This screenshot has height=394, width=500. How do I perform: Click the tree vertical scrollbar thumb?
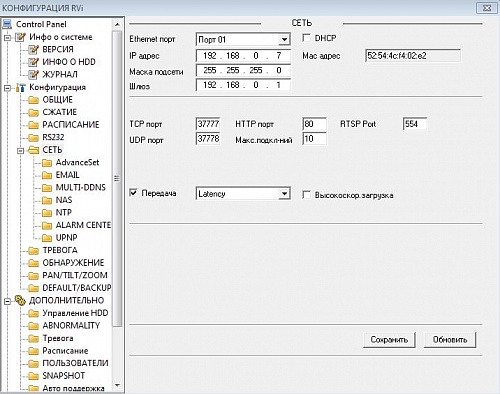(x=117, y=178)
